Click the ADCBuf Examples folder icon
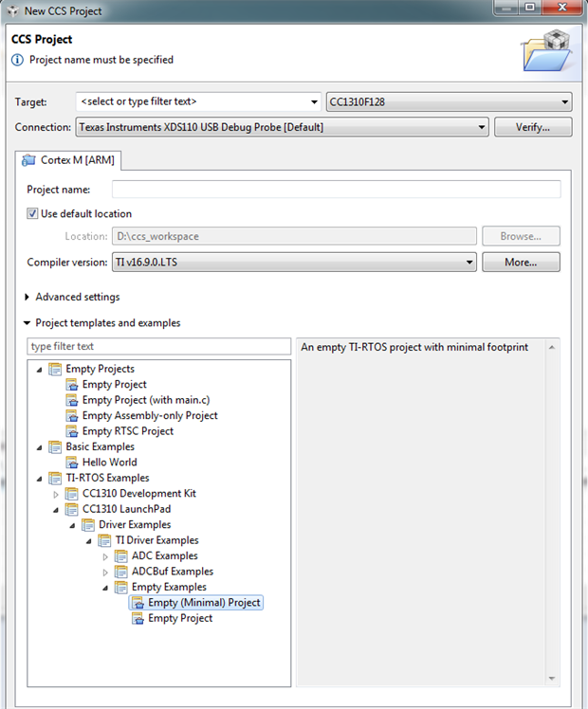Viewport: 588px width, 709px height. click(120, 572)
